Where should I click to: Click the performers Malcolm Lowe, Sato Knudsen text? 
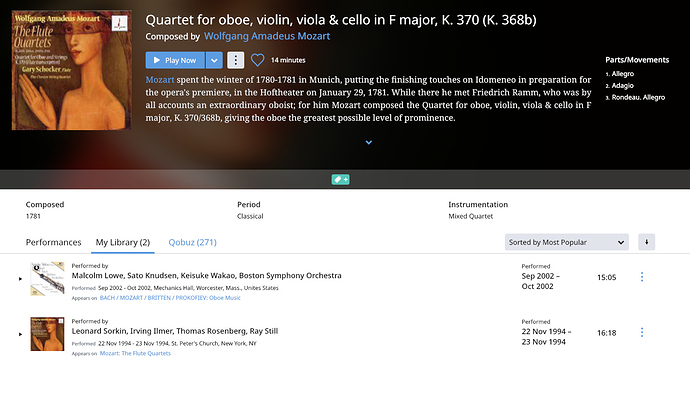206,275
